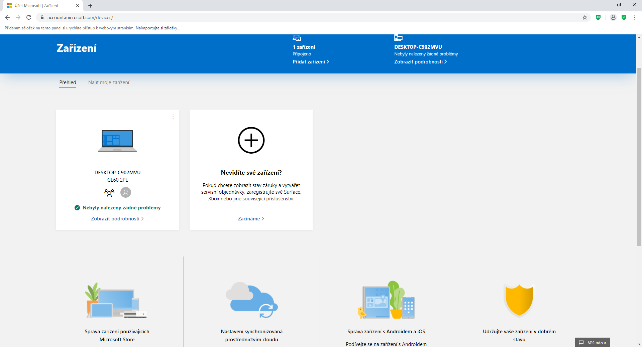
Task: Bookmark page with the star icon
Action: pyautogui.click(x=585, y=17)
